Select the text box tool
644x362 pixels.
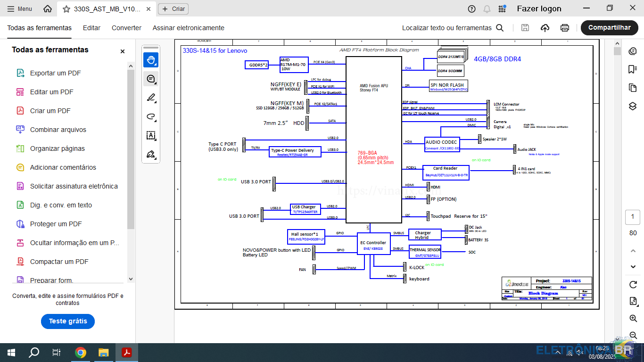click(151, 136)
